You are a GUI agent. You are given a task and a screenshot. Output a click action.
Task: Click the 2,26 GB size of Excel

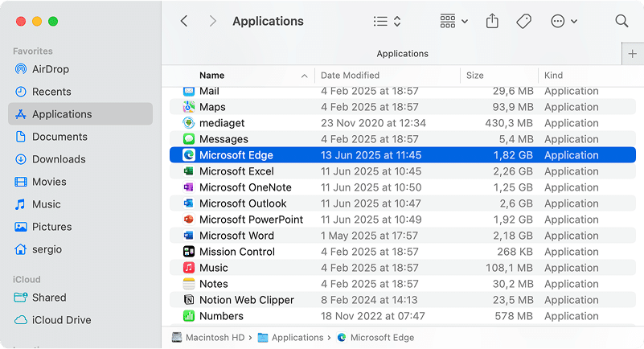[x=513, y=171]
